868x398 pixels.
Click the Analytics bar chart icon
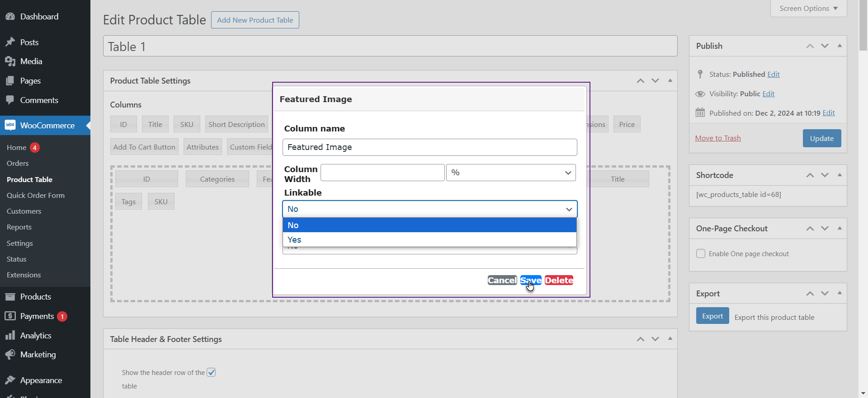[10, 336]
